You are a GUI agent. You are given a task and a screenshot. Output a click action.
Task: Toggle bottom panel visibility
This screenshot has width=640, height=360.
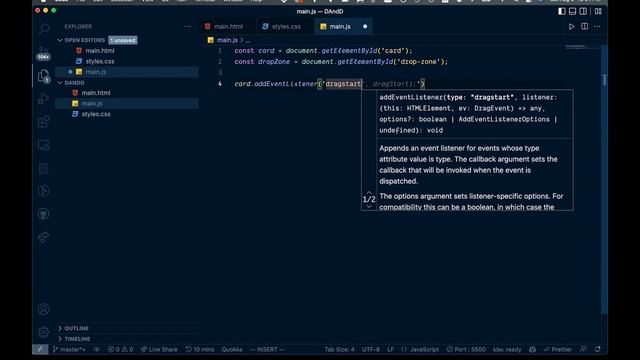(573, 11)
